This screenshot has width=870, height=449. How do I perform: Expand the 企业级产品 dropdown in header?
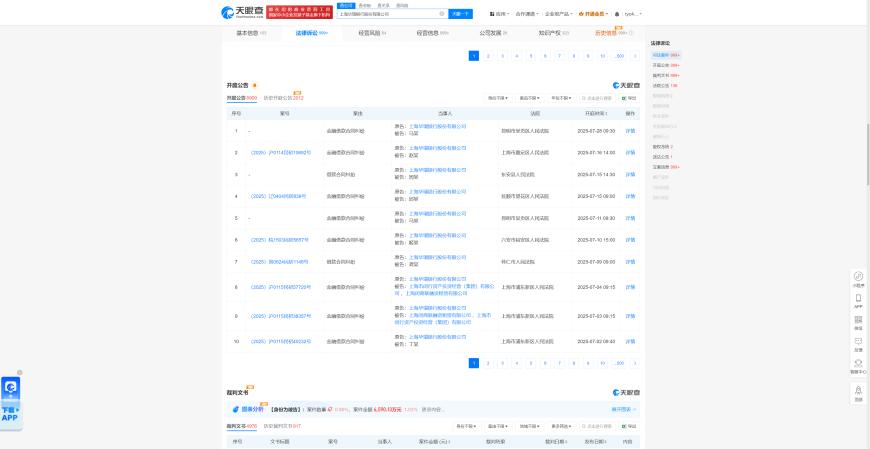click(559, 14)
